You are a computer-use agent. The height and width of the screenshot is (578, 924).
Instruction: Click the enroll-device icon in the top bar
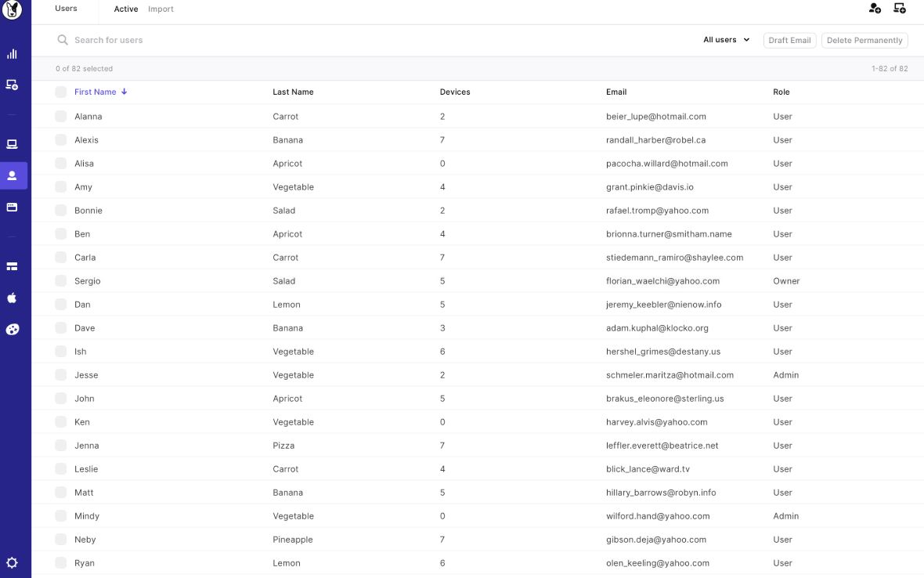pos(900,8)
